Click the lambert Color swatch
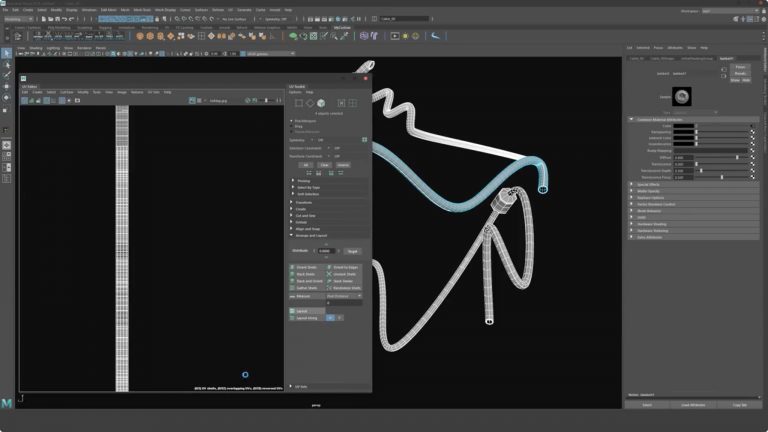The height and width of the screenshot is (432, 768). pos(683,126)
